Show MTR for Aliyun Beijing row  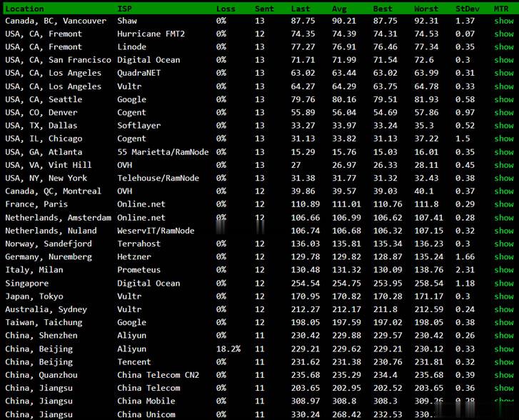pos(504,349)
